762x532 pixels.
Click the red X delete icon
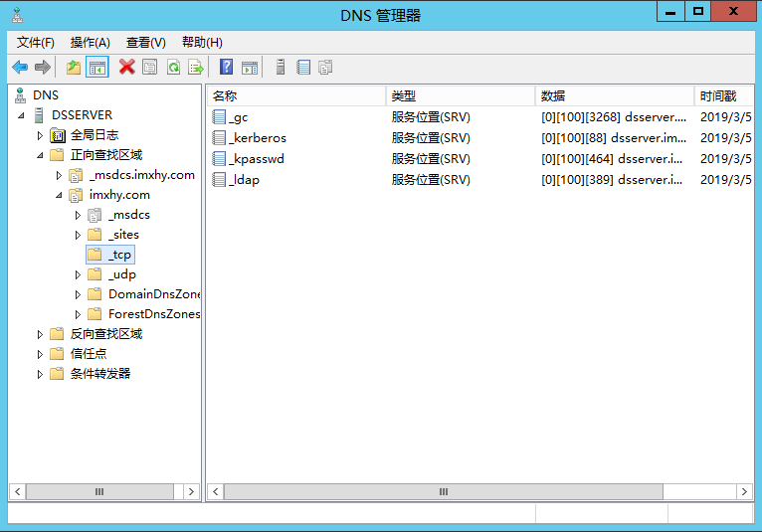(127, 67)
